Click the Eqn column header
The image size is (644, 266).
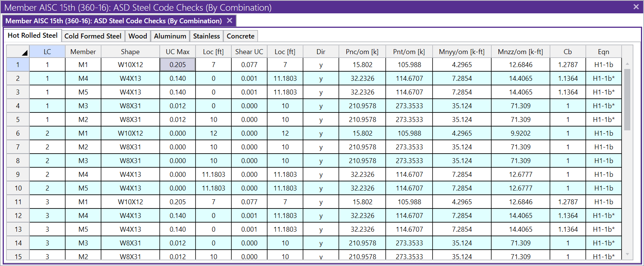point(604,51)
